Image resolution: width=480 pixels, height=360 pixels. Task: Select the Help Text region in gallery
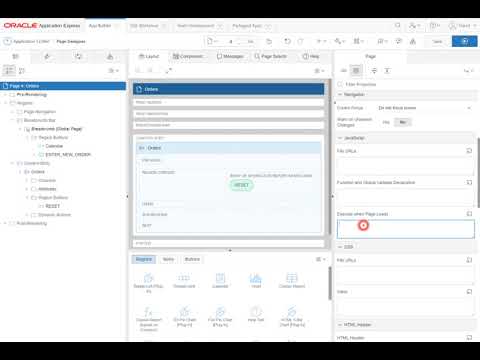click(256, 314)
